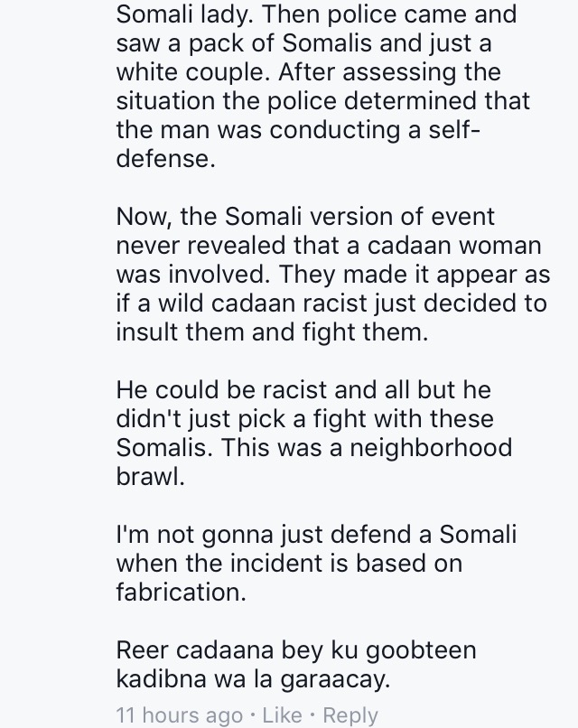This screenshot has height=728, width=578.
Task: Tap the words kadibna wa la garaacay
Action: (253, 679)
